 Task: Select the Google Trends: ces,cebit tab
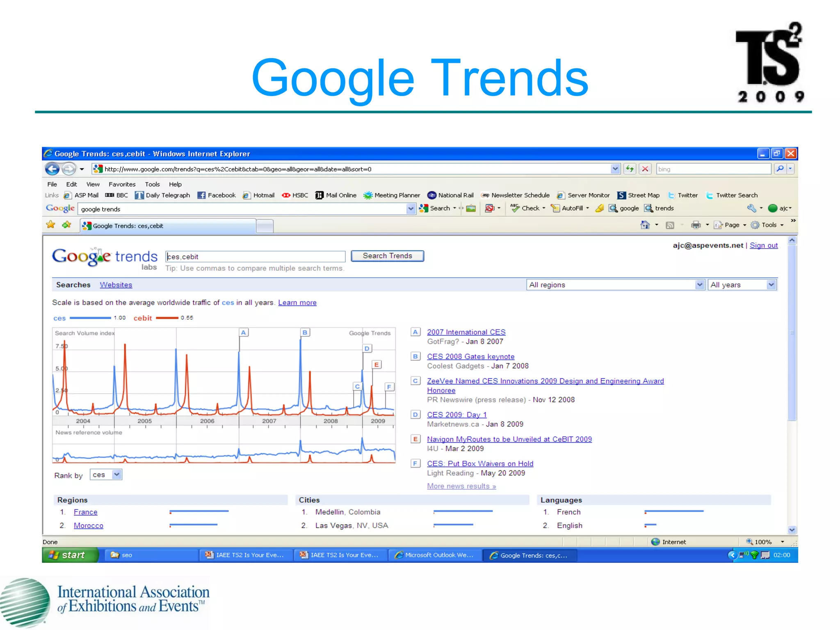click(168, 226)
